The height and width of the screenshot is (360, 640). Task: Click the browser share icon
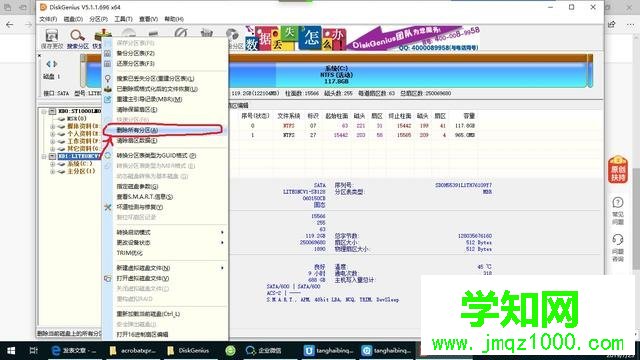611,24
